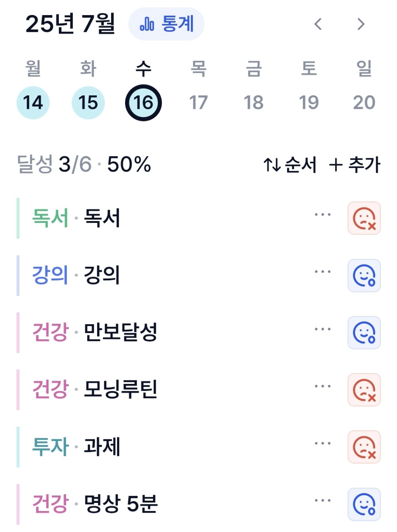This screenshot has height=532, width=397.
Task: Open the three-dot menu for 모닝루틴
Action: [323, 386]
